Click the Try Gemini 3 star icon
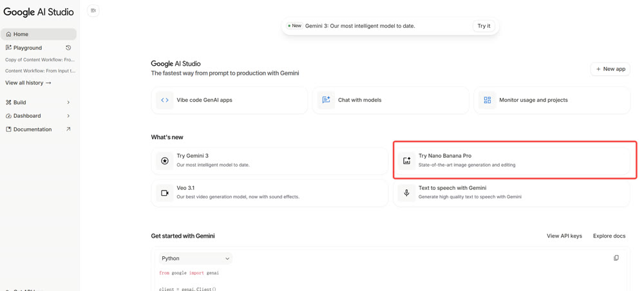Screen dimensions: 644x291 point(165,161)
